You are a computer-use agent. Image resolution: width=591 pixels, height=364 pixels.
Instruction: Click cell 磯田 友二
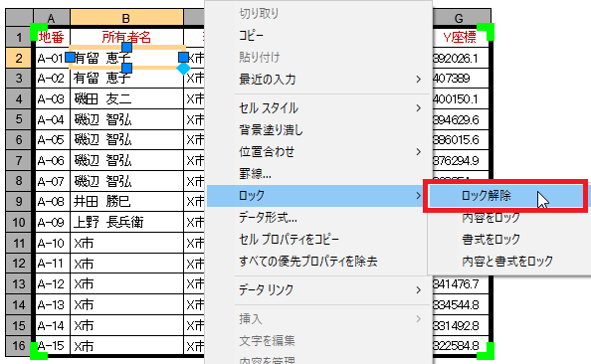(126, 99)
